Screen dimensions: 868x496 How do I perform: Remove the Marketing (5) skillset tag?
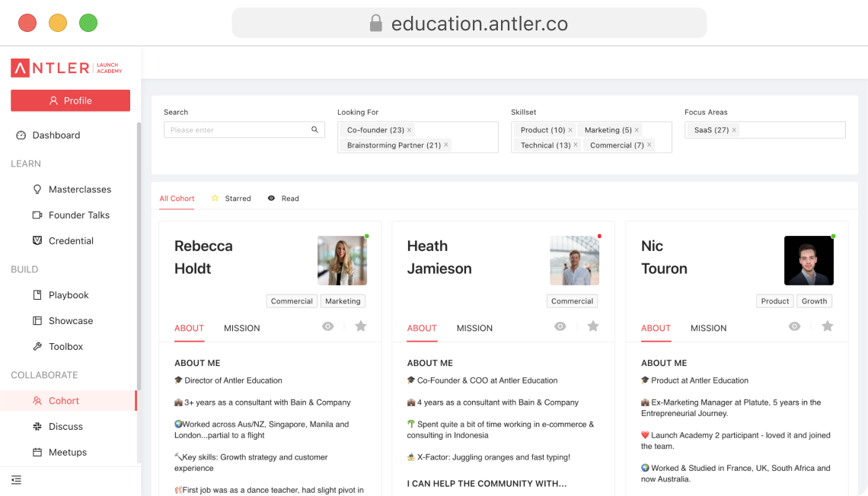pyautogui.click(x=637, y=130)
